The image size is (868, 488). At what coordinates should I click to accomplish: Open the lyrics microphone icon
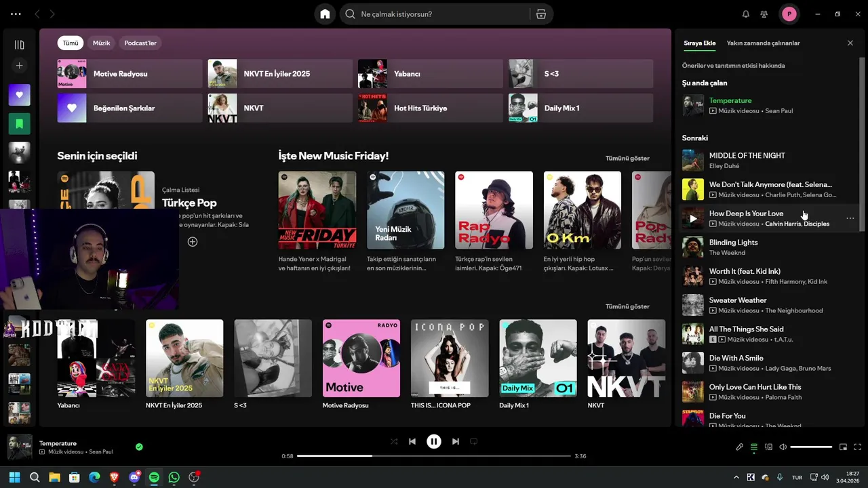coord(740,447)
